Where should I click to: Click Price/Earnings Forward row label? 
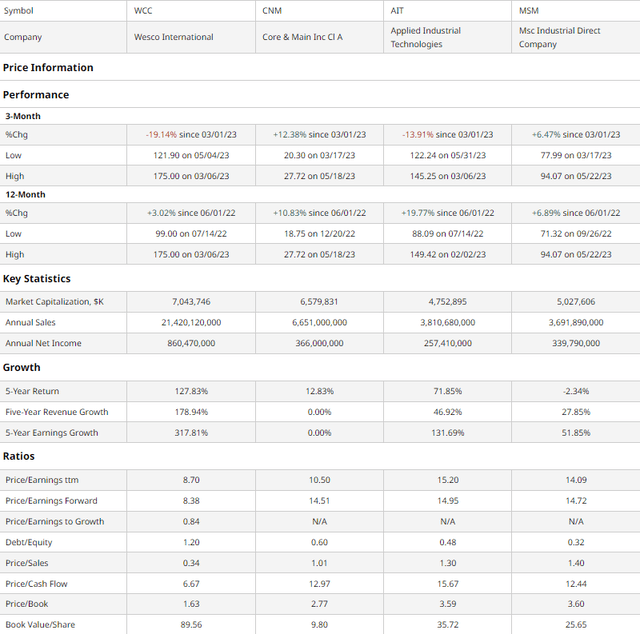(51, 501)
